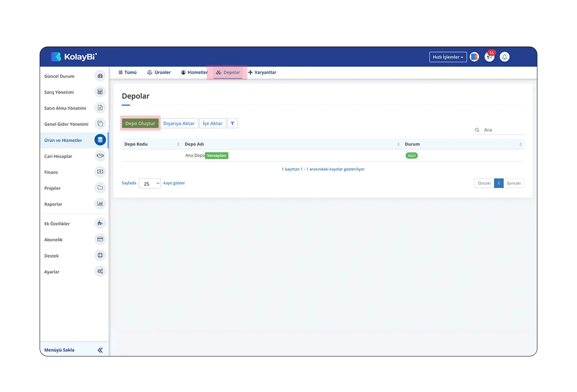Click the record count summary text
This screenshot has height=392, width=577.
pyautogui.click(x=323, y=169)
